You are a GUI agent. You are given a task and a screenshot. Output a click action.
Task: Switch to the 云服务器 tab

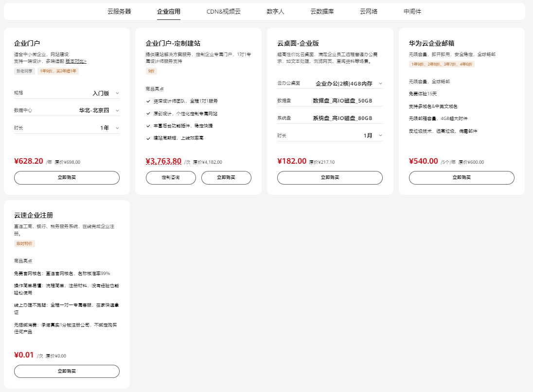(x=119, y=11)
